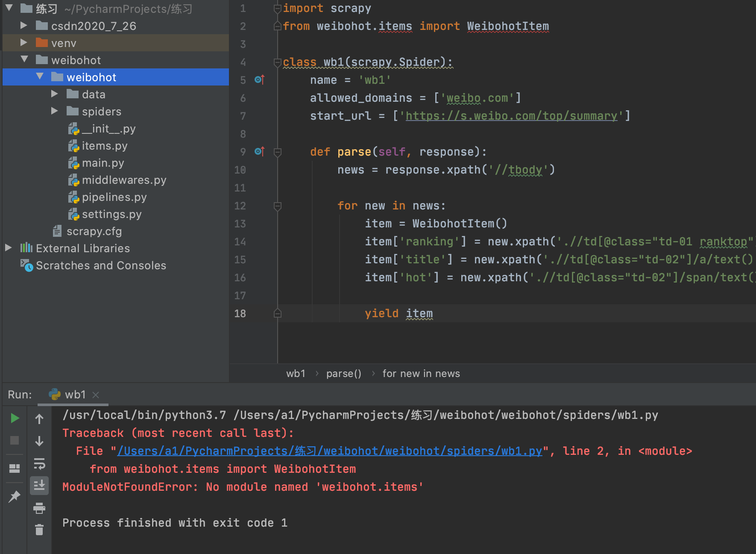Open main.py in the project tree
Viewport: 756px width, 554px height.
coord(103,163)
